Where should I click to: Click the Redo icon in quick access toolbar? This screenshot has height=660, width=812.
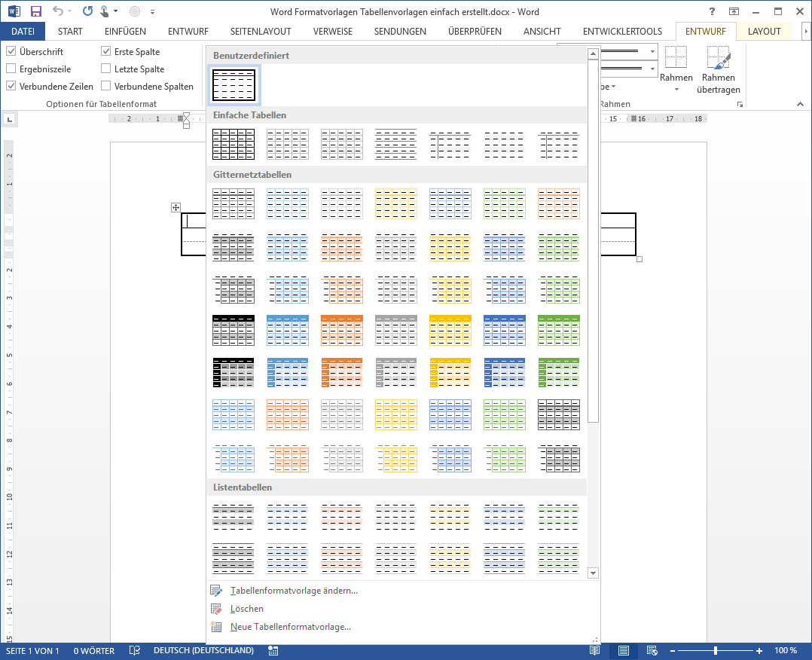[x=87, y=11]
